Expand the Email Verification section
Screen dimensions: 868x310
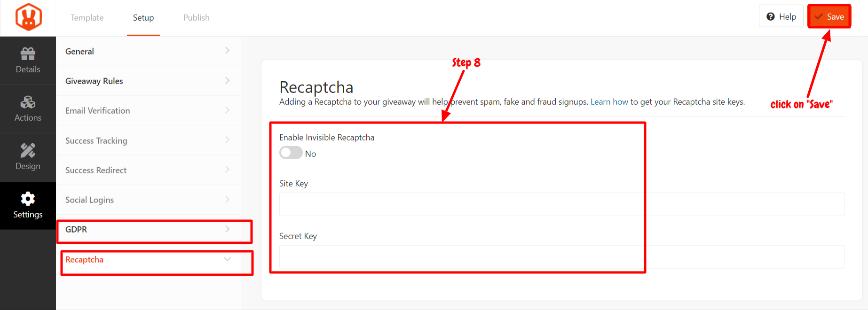click(148, 110)
